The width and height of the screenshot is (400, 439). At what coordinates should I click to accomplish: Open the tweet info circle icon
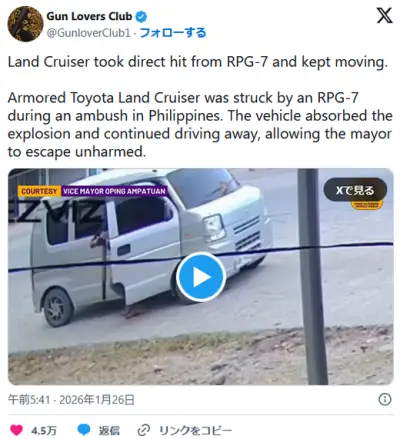385,399
